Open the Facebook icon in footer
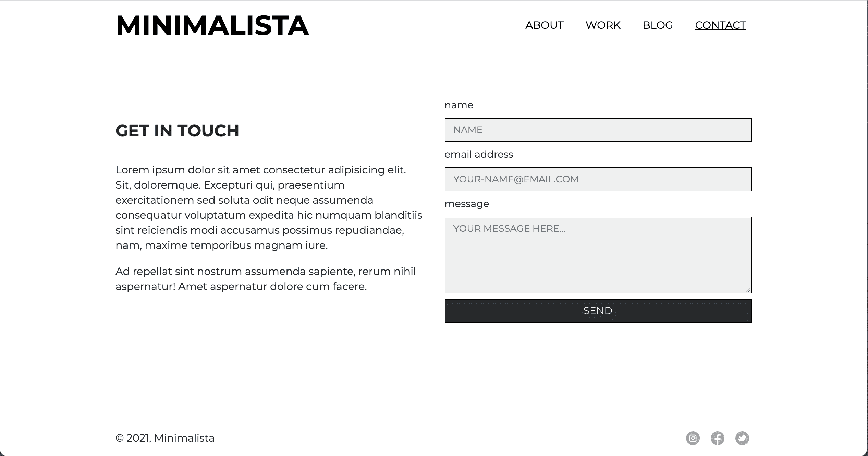 tap(717, 438)
